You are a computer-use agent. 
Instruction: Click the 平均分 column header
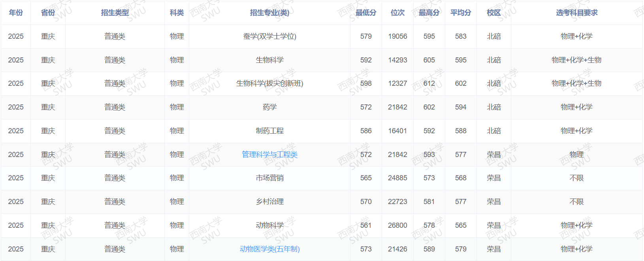point(461,13)
